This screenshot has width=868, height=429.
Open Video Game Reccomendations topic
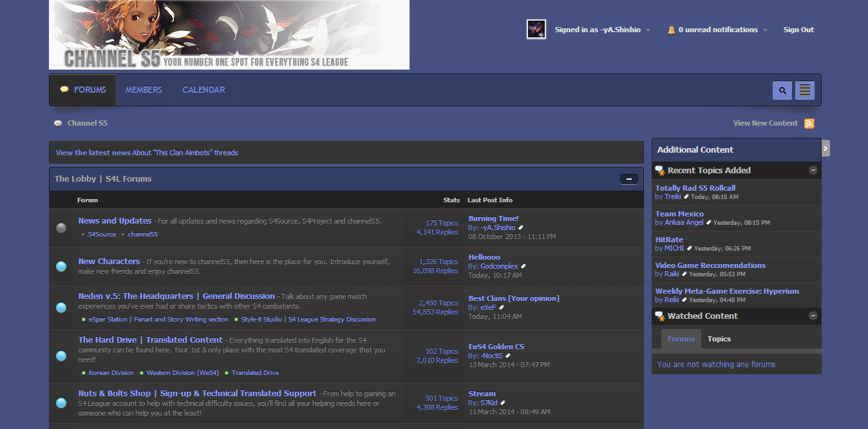click(710, 265)
